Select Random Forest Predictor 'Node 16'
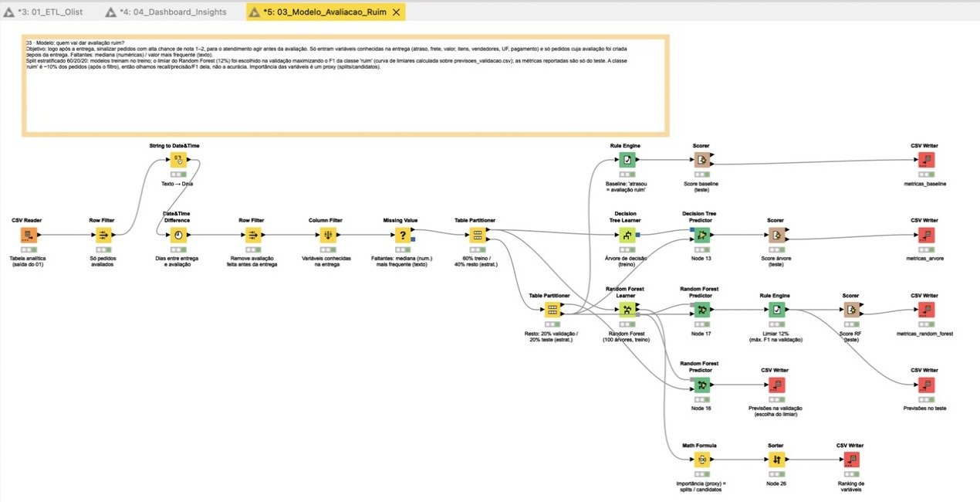The width and height of the screenshot is (980, 502). [701, 385]
